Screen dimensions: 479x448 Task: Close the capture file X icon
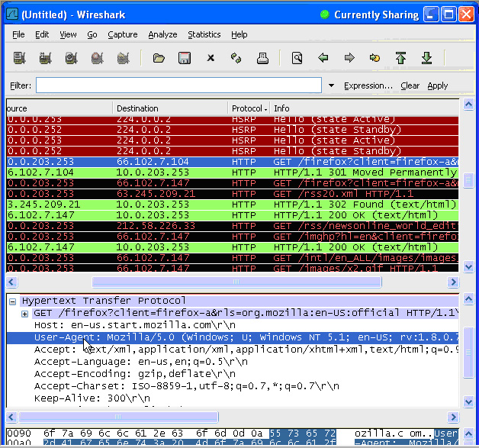pos(211,58)
